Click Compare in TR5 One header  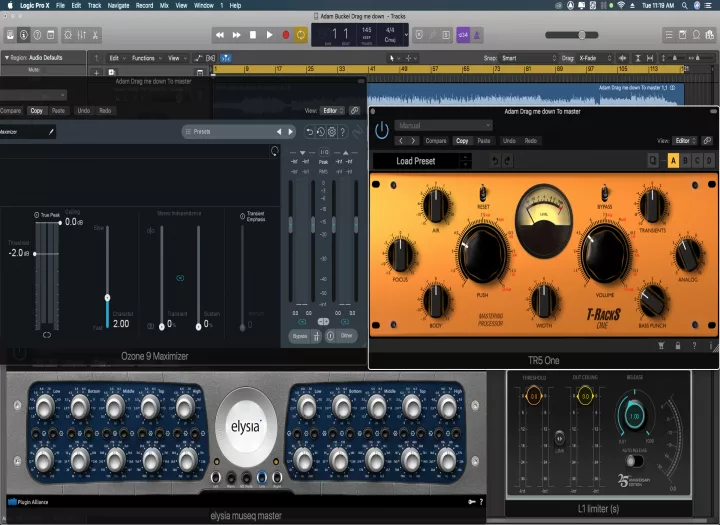click(x=436, y=141)
